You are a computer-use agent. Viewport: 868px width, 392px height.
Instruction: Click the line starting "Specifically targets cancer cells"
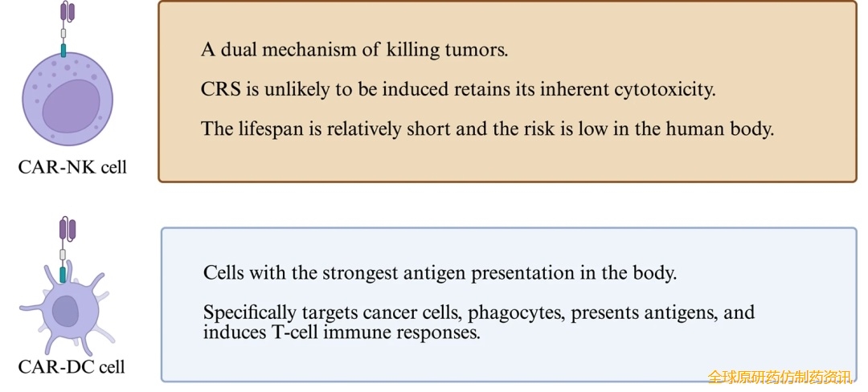click(x=478, y=312)
